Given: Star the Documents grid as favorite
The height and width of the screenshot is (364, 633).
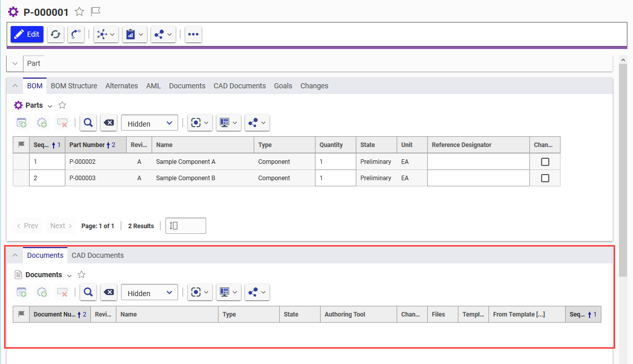Looking at the screenshot, I should [82, 275].
